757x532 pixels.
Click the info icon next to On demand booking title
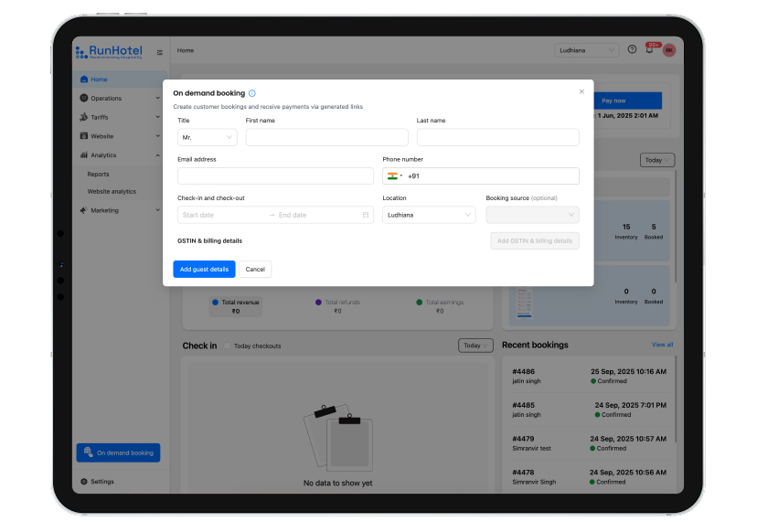coord(252,93)
